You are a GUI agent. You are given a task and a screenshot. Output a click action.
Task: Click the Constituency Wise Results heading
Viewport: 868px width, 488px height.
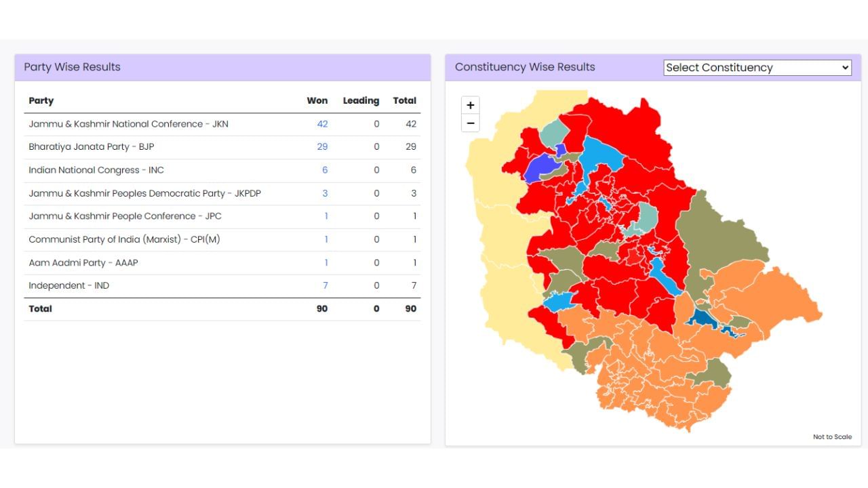tap(525, 67)
